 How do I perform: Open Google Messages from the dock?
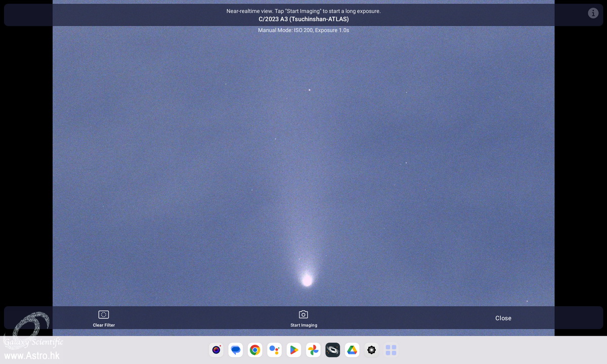coord(235,350)
